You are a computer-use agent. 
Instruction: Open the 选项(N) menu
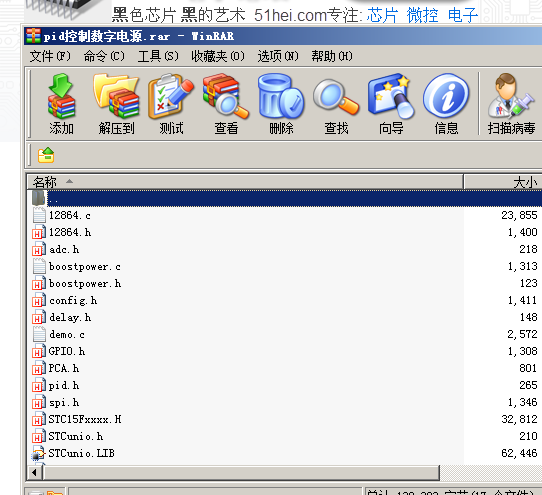[x=278, y=56]
